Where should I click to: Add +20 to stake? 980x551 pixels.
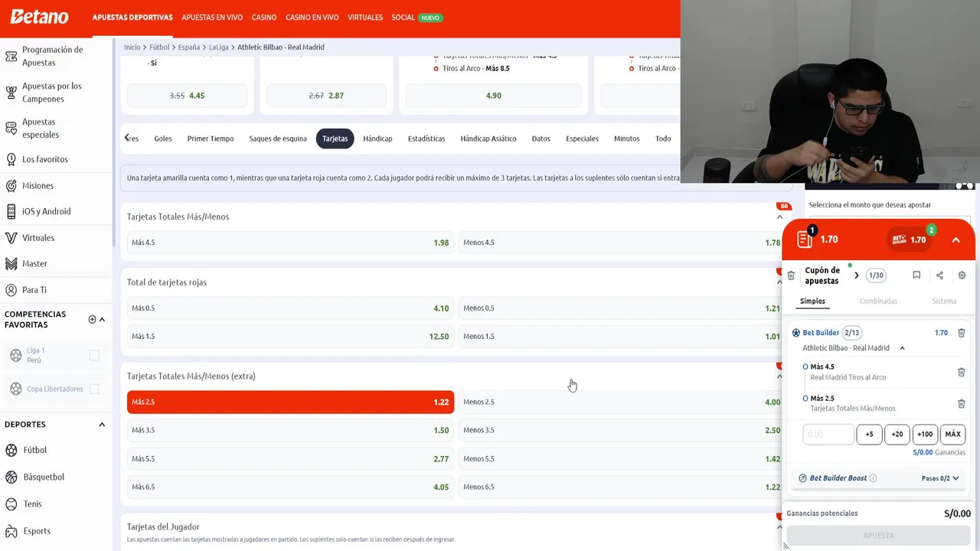(x=897, y=434)
